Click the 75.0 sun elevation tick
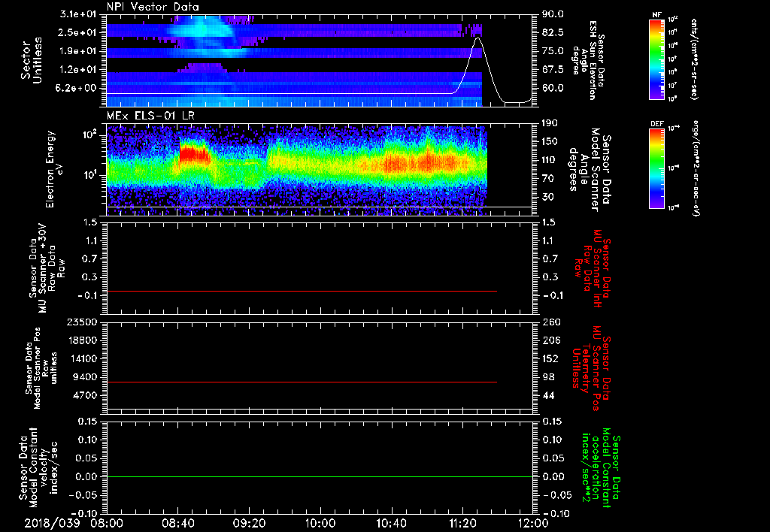 [x=553, y=51]
